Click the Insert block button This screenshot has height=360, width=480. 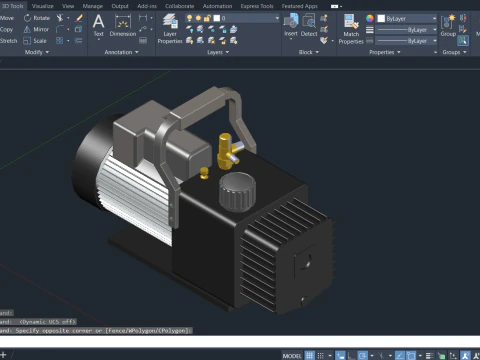[291, 25]
